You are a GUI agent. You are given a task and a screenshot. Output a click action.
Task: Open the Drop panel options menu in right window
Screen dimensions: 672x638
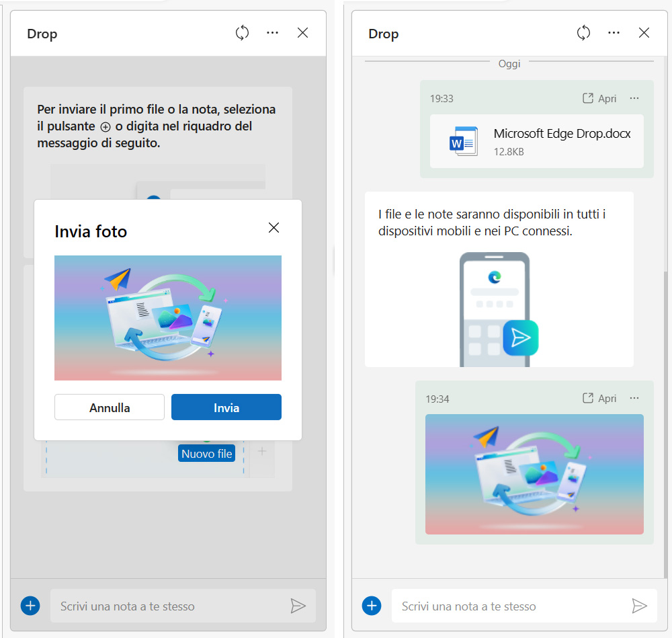pyautogui.click(x=614, y=32)
